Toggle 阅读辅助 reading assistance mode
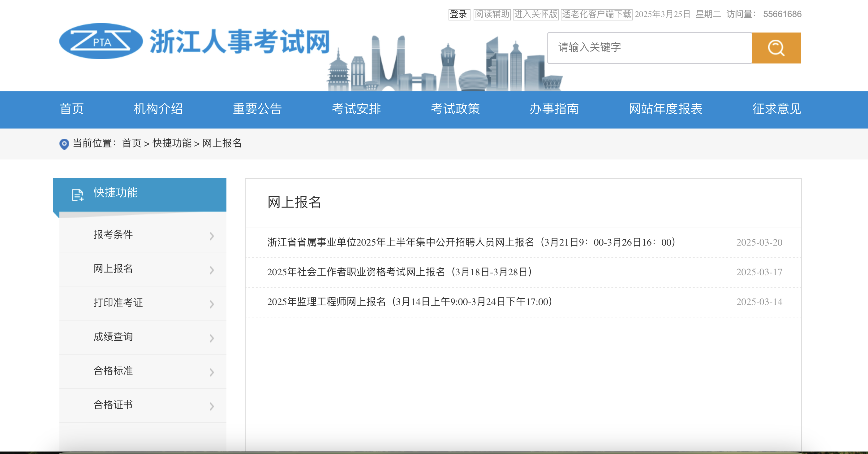 tap(492, 14)
